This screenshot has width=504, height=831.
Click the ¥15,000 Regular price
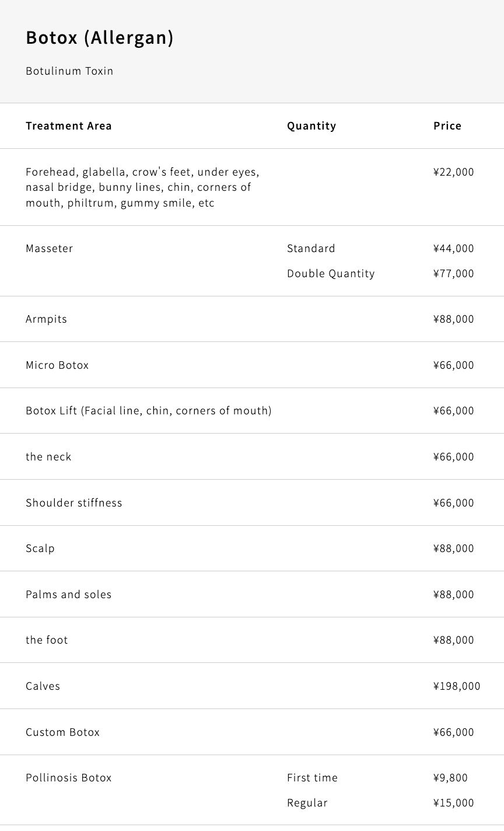(454, 803)
